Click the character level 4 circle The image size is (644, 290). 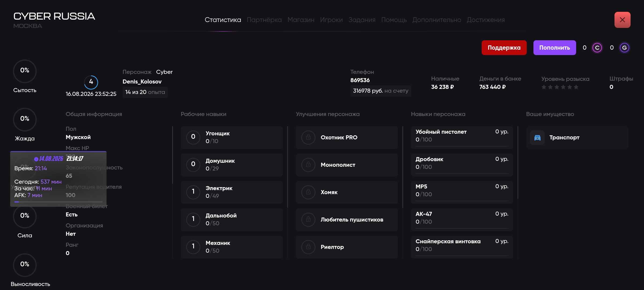point(91,82)
